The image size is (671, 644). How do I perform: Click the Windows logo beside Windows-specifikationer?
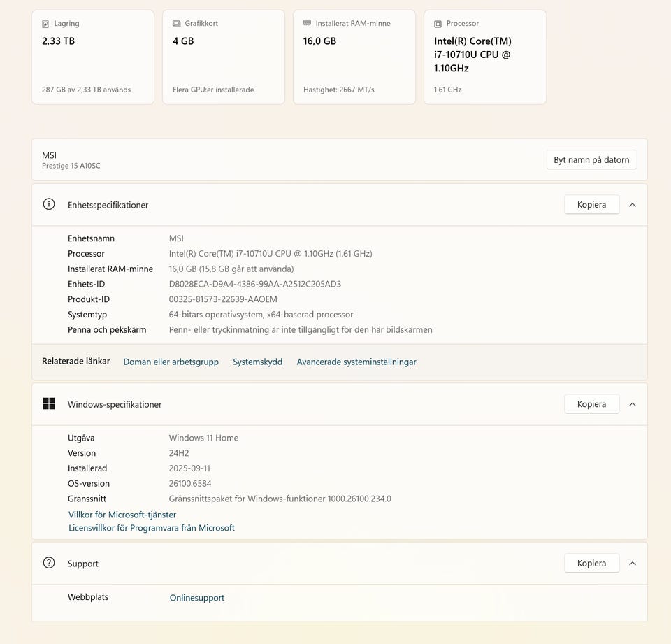pyautogui.click(x=49, y=403)
